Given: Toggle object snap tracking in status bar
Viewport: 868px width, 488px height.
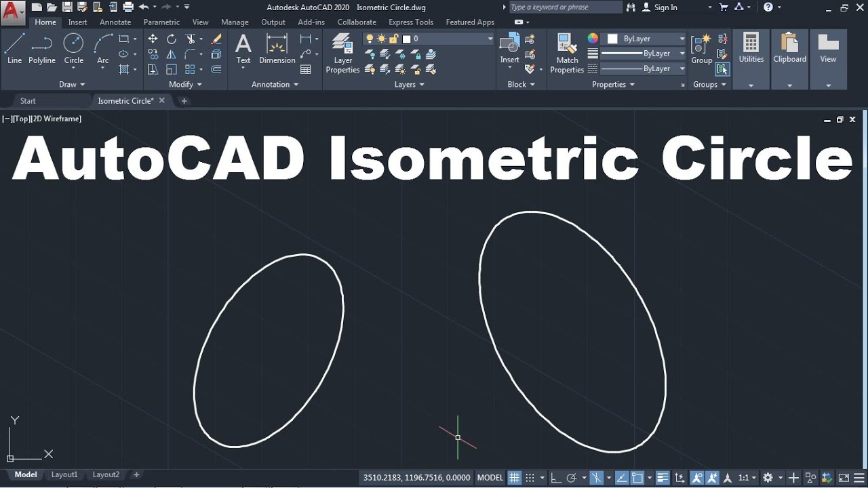Looking at the screenshot, I should [x=620, y=477].
